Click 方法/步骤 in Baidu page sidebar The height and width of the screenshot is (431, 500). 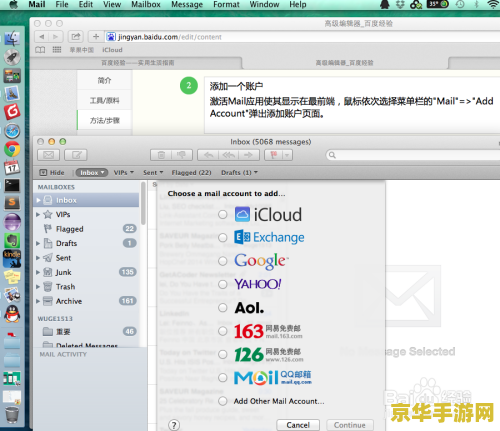(104, 121)
